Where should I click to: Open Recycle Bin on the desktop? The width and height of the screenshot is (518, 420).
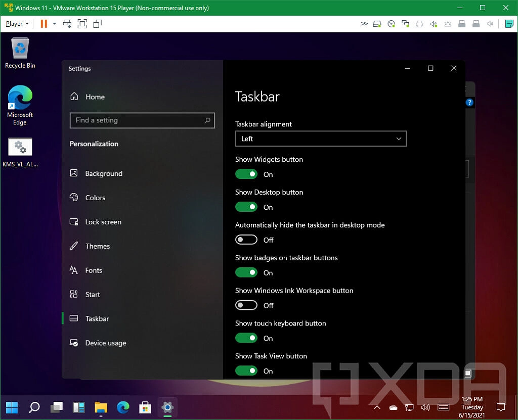coord(20,53)
